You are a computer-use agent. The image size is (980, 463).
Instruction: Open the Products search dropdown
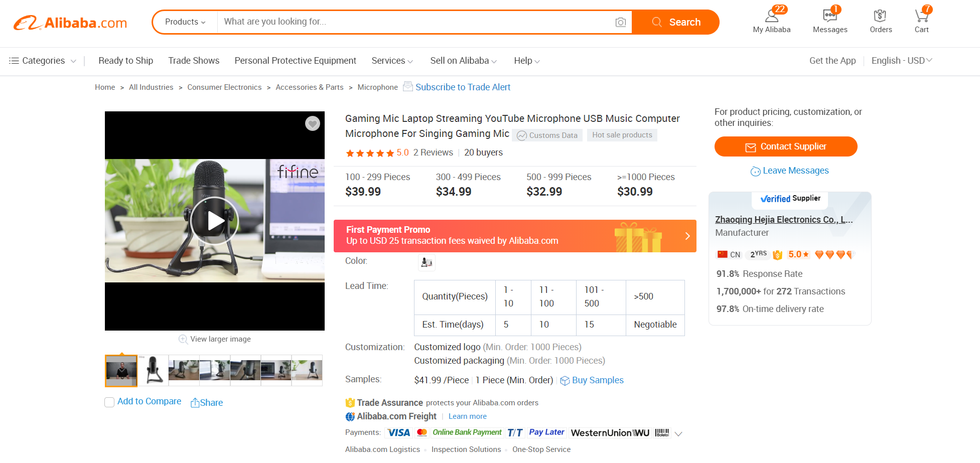(x=185, y=22)
